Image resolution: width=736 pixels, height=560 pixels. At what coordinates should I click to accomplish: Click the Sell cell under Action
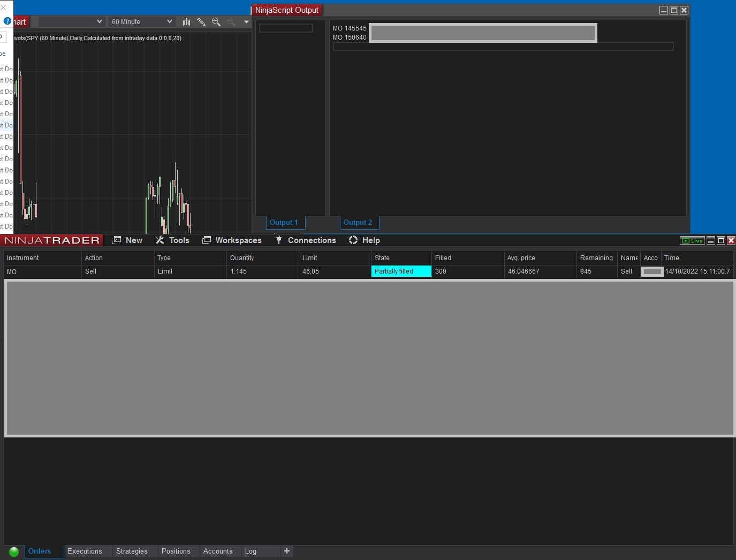118,271
